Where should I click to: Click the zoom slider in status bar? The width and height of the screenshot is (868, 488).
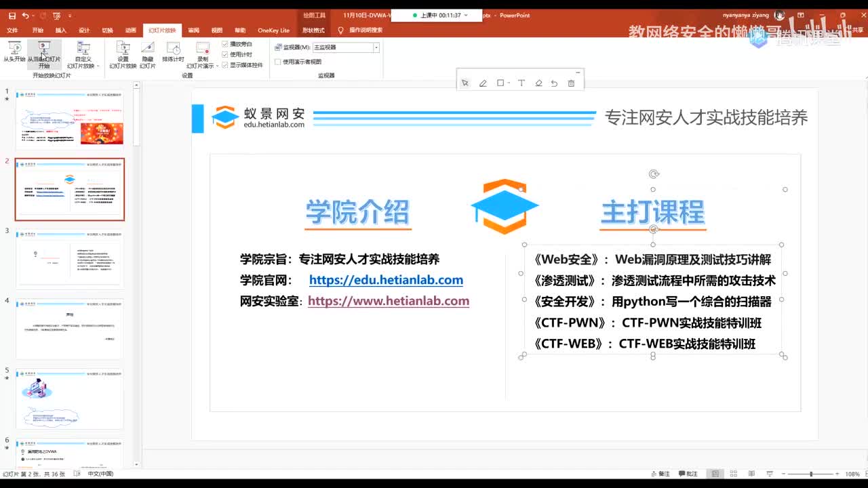(810, 474)
